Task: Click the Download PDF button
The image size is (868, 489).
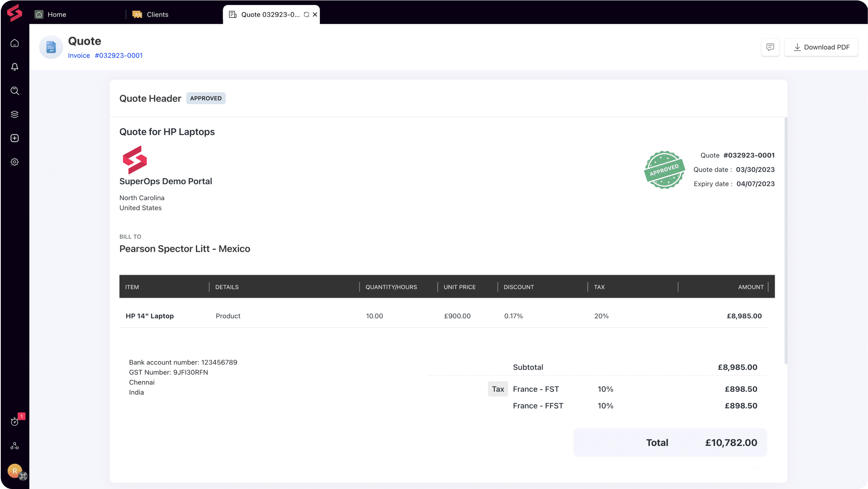Action: pos(821,47)
